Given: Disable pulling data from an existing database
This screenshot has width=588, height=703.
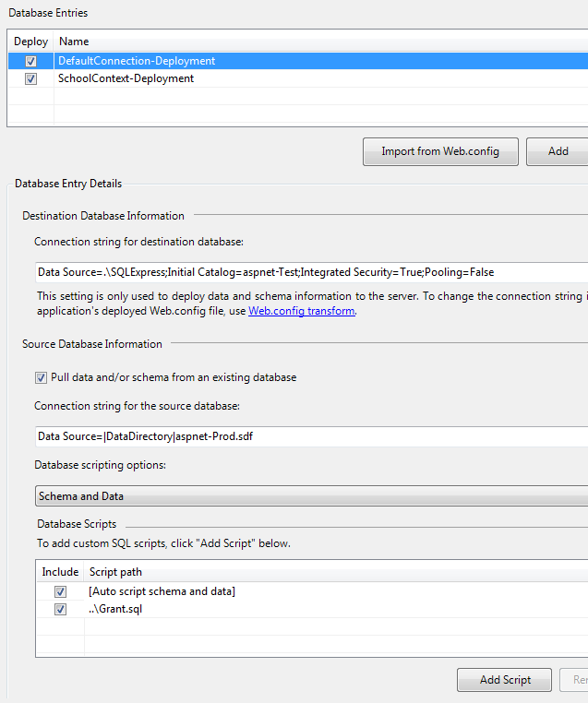Looking at the screenshot, I should 41,377.
